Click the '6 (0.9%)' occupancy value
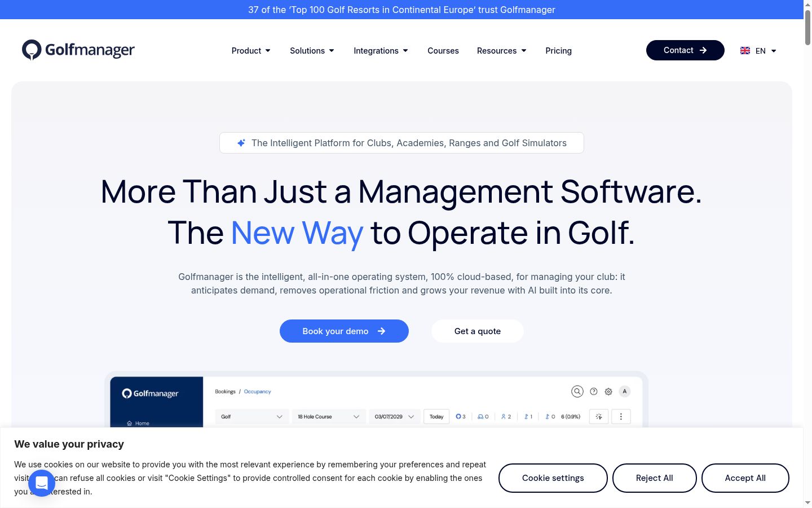The width and height of the screenshot is (812, 508). click(571, 417)
